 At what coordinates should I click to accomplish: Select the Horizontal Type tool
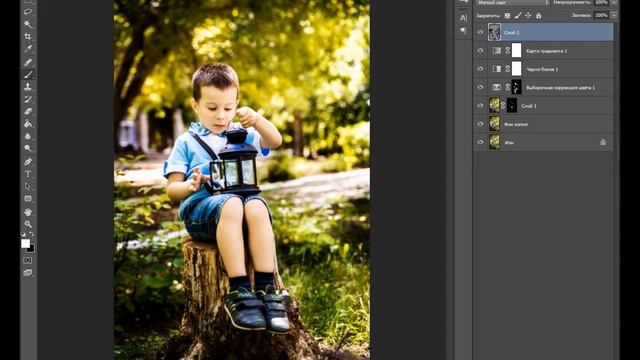28,174
